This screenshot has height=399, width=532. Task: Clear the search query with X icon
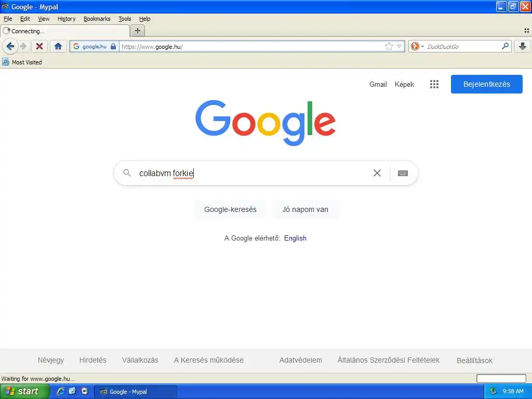click(377, 173)
